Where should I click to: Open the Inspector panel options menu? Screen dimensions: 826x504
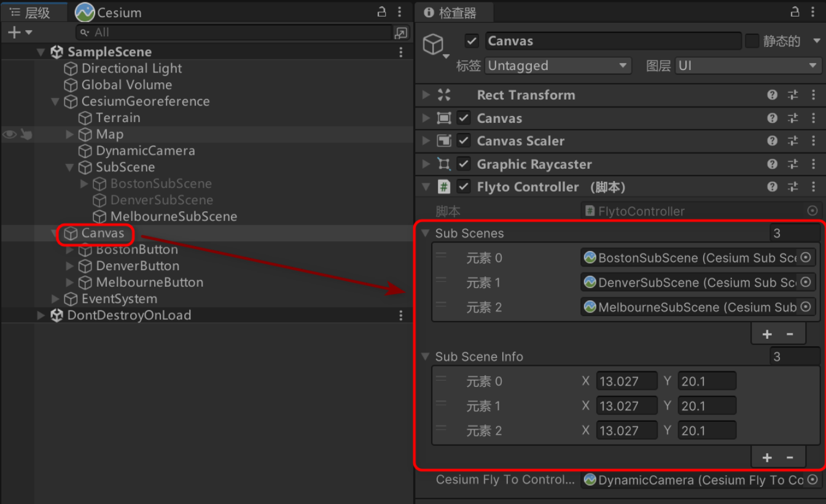813,12
